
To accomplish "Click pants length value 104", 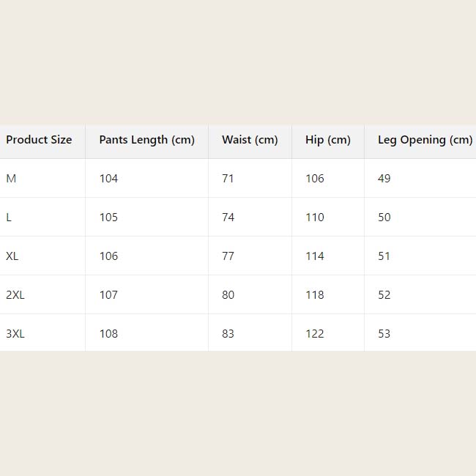I will (108, 179).
